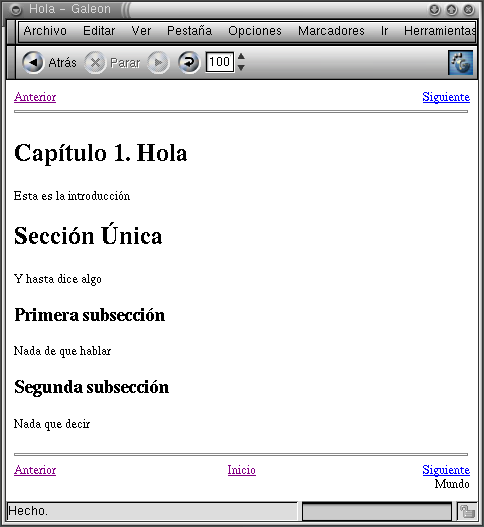484x527 pixels.
Task: Increase zoom with the up arrow
Action: pyautogui.click(x=241, y=56)
